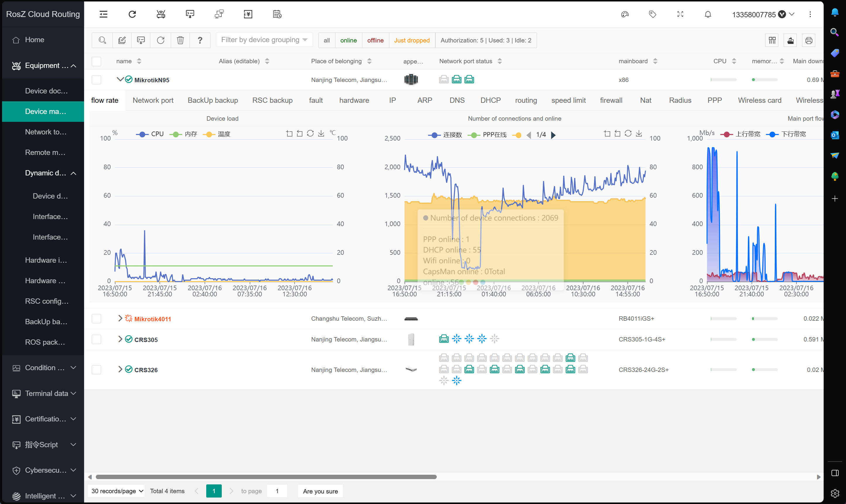Toggle the select-all header checkbox
This screenshot has height=504, width=846.
(96, 61)
